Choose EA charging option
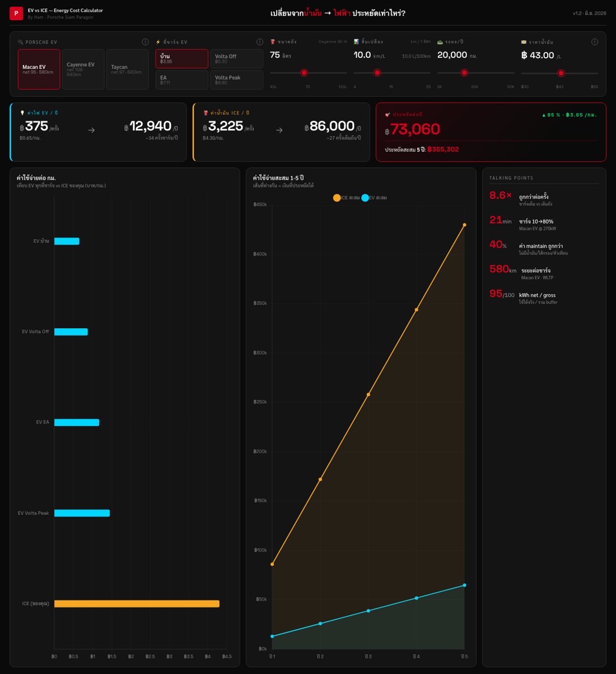The image size is (616, 674). point(181,80)
